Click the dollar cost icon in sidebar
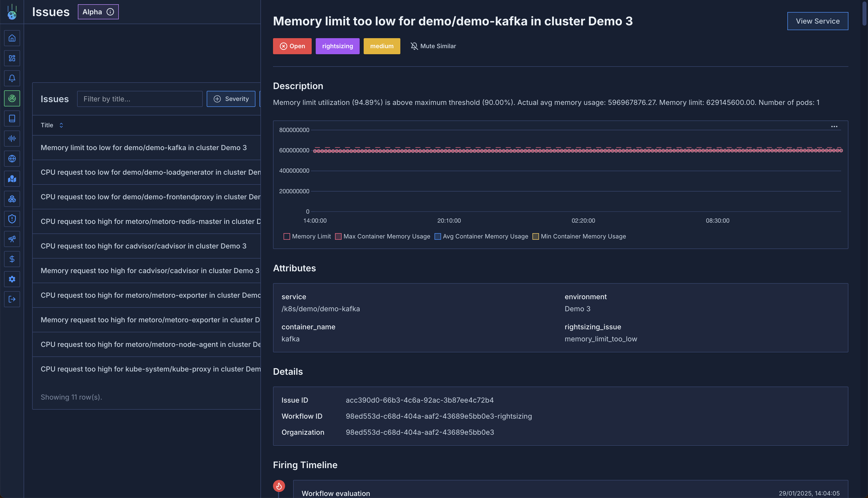868x498 pixels. (12, 259)
